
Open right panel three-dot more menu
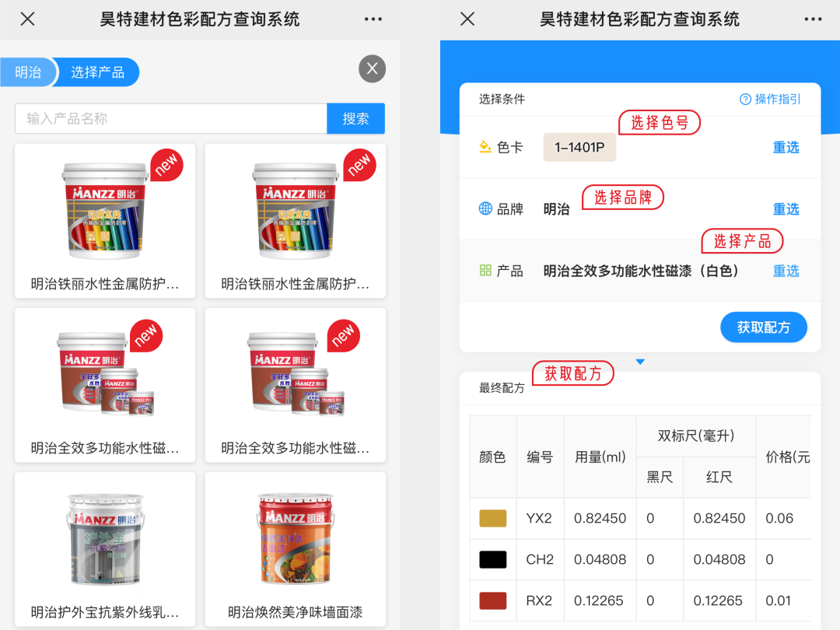pos(814,19)
